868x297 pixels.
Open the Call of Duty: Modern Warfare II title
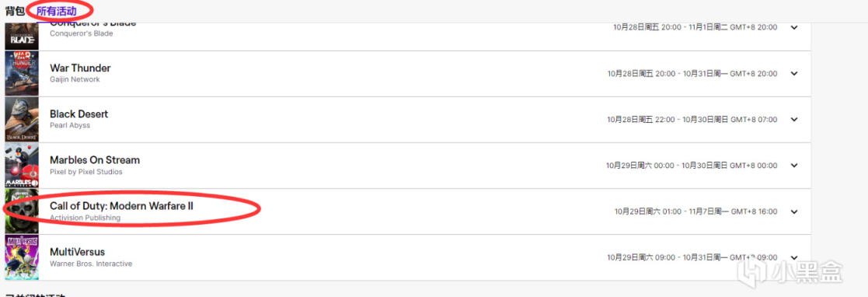(x=121, y=206)
